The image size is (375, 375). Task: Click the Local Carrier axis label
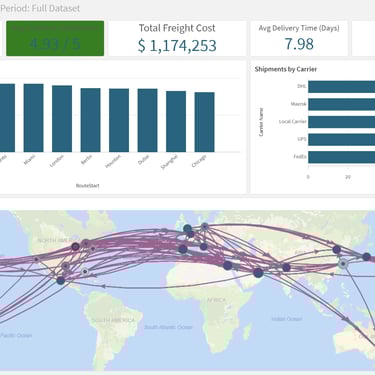click(x=292, y=122)
